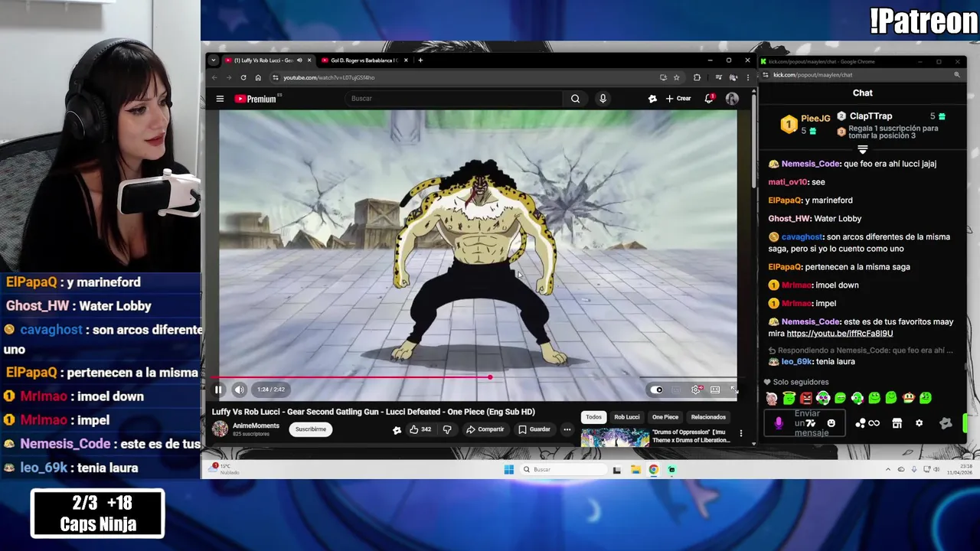Open Chrome from the taskbar
This screenshot has height=551, width=980.
654,470
